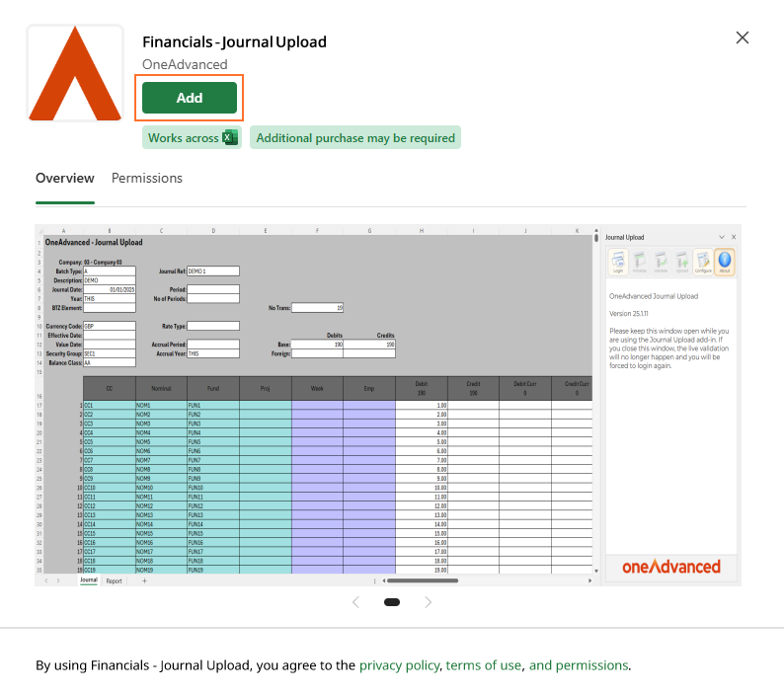The image size is (784, 694).
Task: Show the next screenshot with right chevron
Action: (x=428, y=602)
